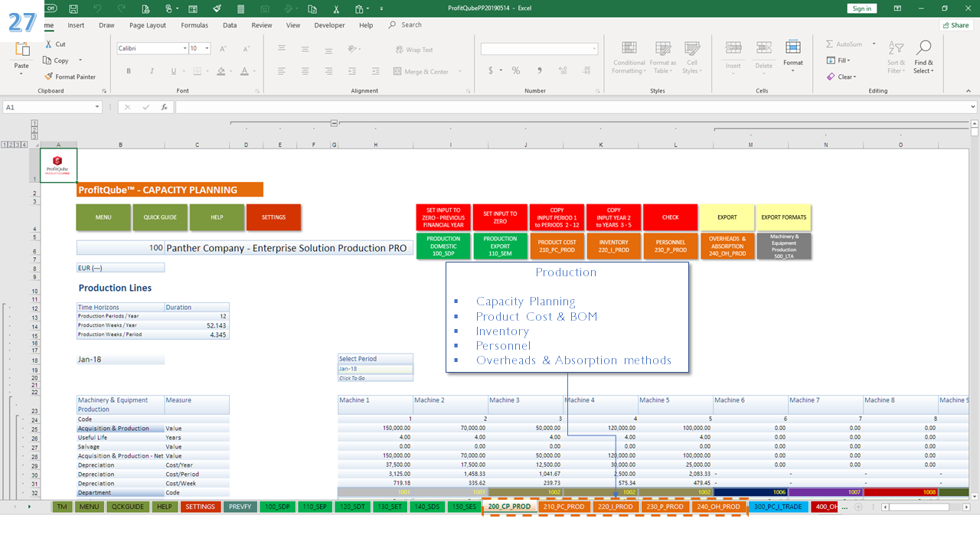
Task: Click the Redo arrow in title bar
Action: 121,8
